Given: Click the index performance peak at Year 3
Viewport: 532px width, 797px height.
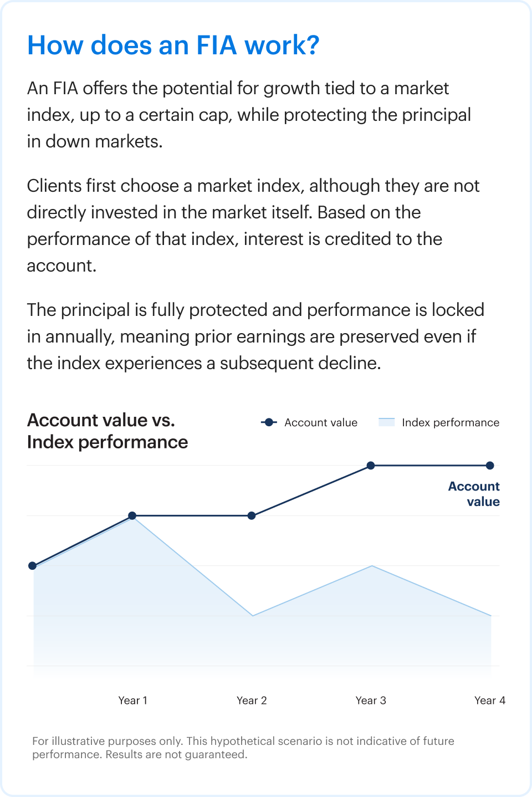Looking at the screenshot, I should pos(372,566).
